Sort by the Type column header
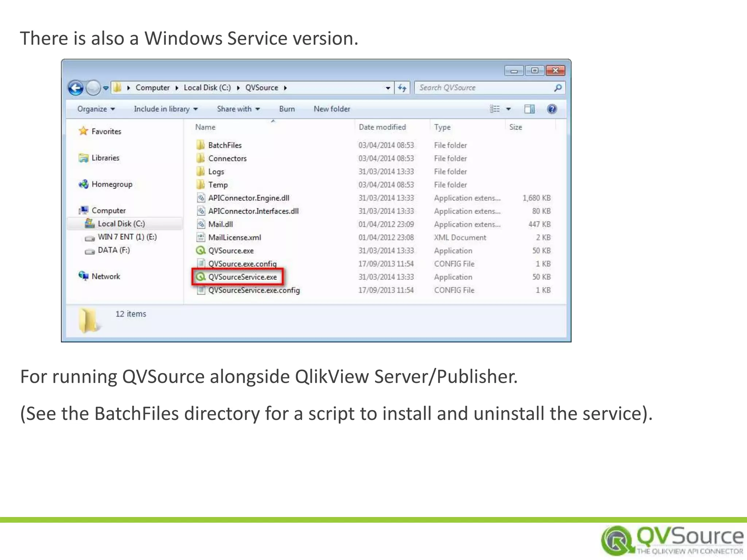747x560 pixels. [442, 127]
